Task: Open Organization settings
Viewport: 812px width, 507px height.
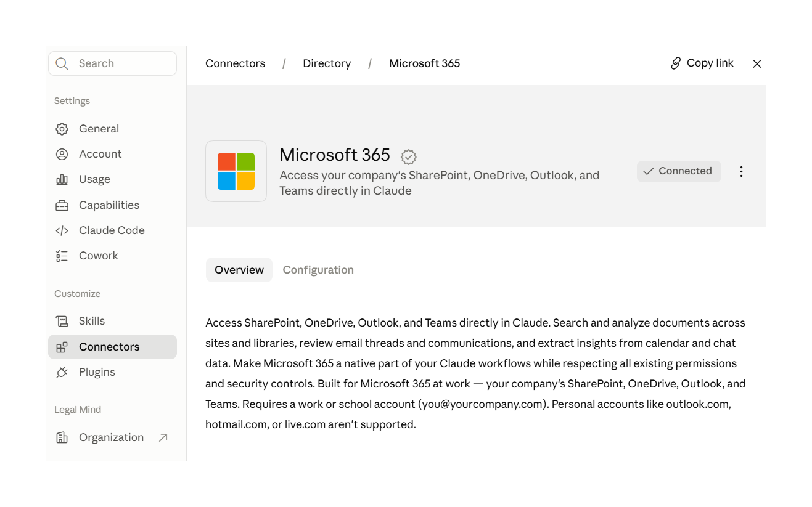Action: point(112,437)
